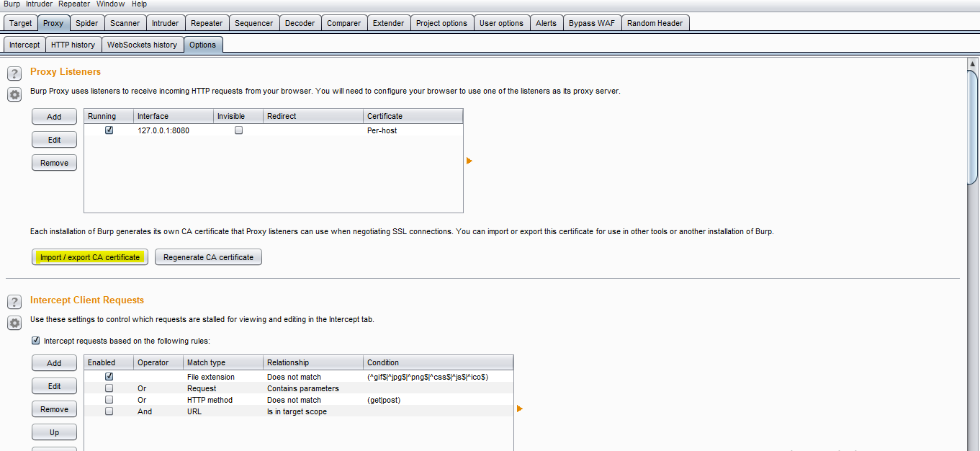Expand the intercept rules table arrow
Screen dimensions: 980x451
(520, 409)
